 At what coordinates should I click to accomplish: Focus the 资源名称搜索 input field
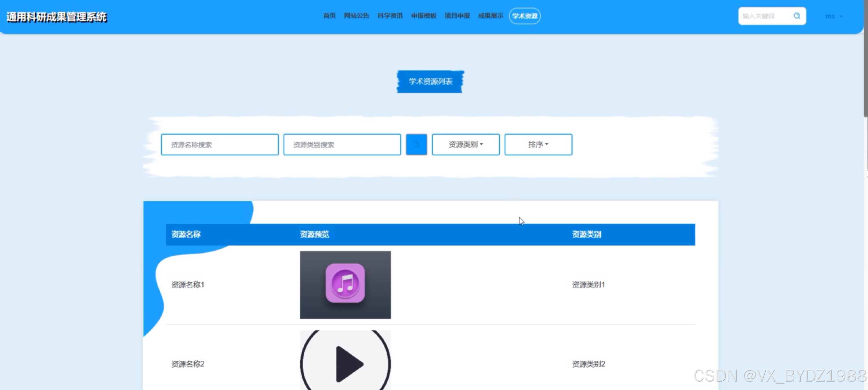(220, 145)
